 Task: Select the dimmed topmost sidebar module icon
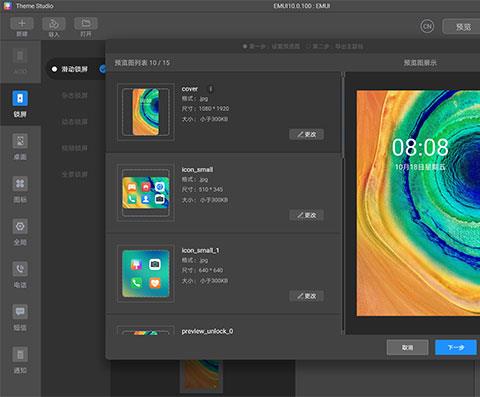click(20, 56)
